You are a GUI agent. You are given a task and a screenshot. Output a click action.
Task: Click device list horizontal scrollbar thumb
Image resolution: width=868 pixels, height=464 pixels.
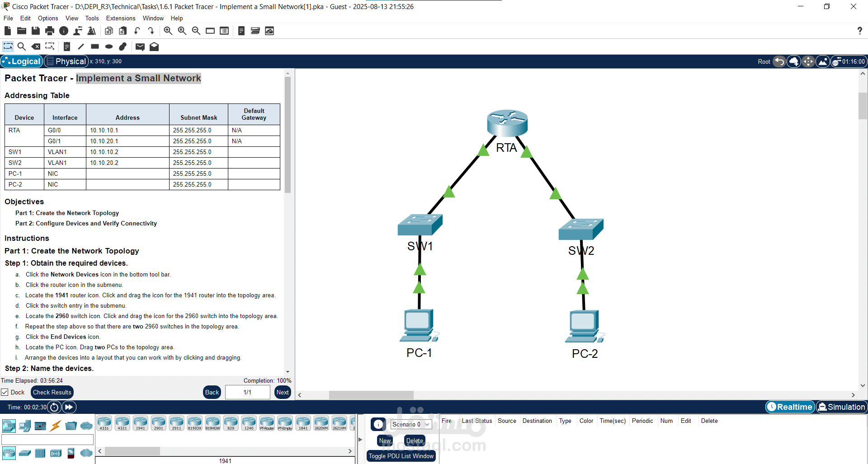(x=132, y=451)
